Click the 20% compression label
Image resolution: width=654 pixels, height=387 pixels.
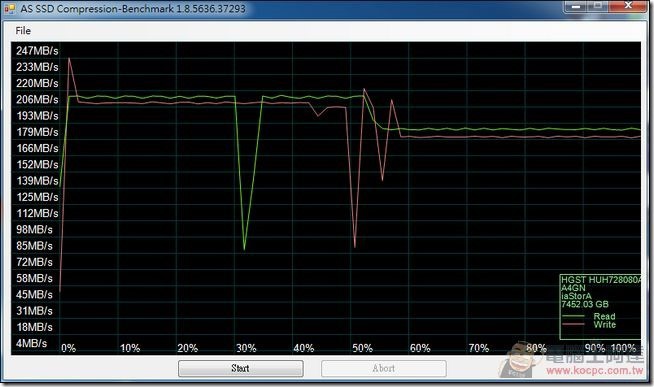coord(187,348)
